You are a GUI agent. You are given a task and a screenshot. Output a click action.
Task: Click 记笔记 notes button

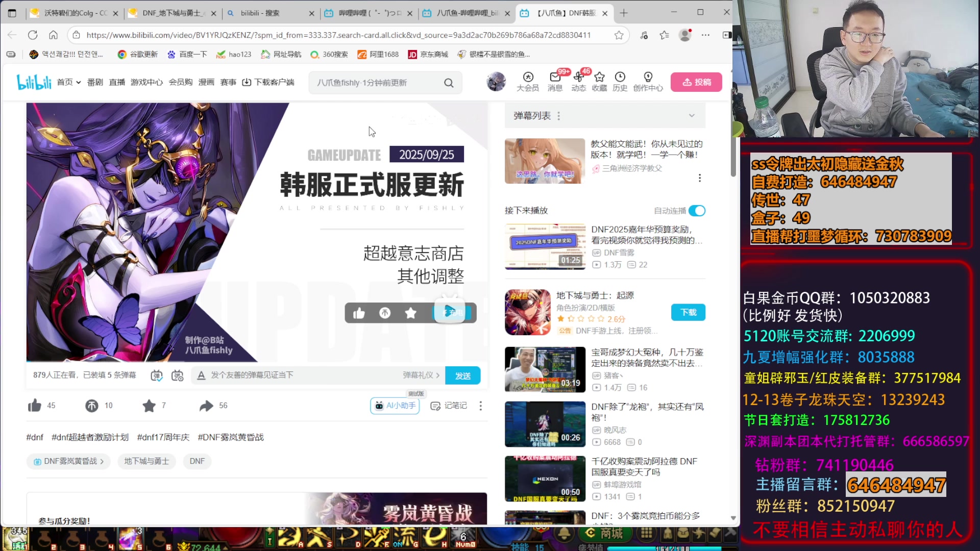(x=449, y=406)
